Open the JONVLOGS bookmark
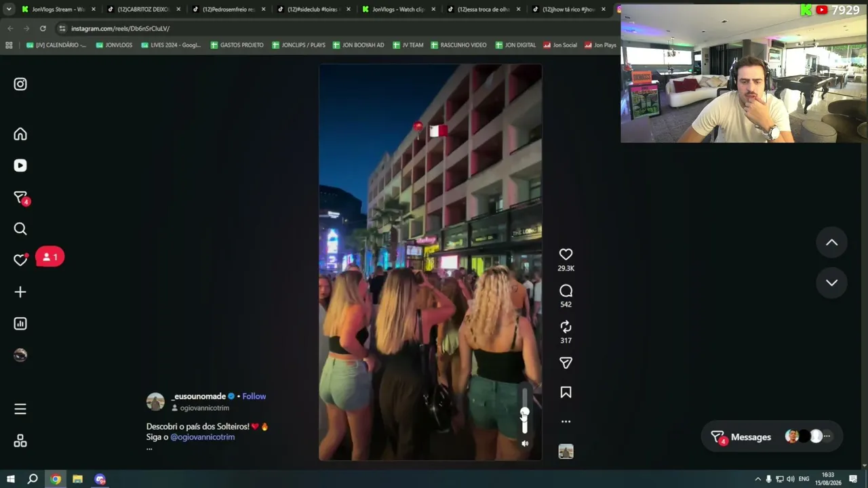 tap(114, 45)
